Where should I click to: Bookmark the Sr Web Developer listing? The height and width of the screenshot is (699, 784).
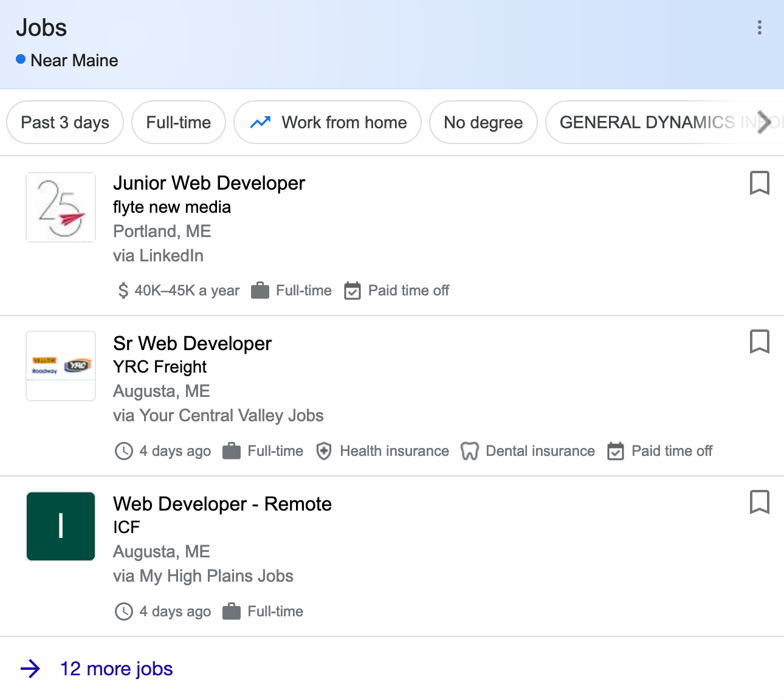pos(758,342)
